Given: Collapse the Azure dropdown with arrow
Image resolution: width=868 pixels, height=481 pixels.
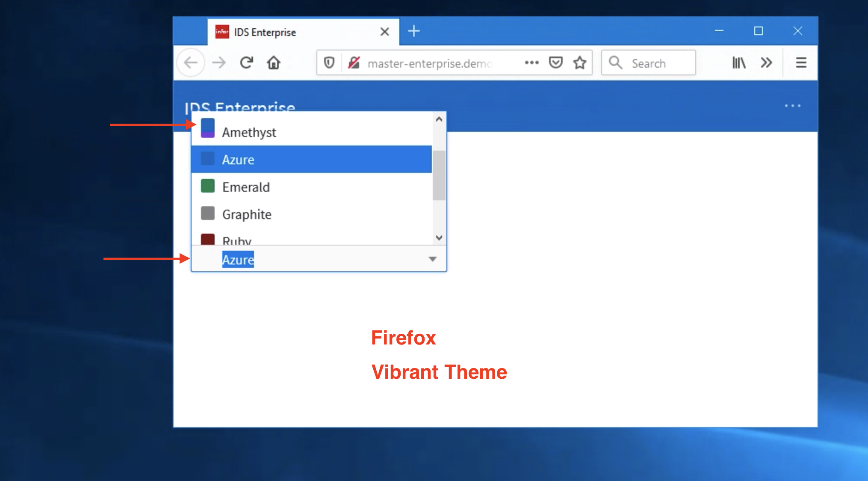Looking at the screenshot, I should pyautogui.click(x=432, y=259).
